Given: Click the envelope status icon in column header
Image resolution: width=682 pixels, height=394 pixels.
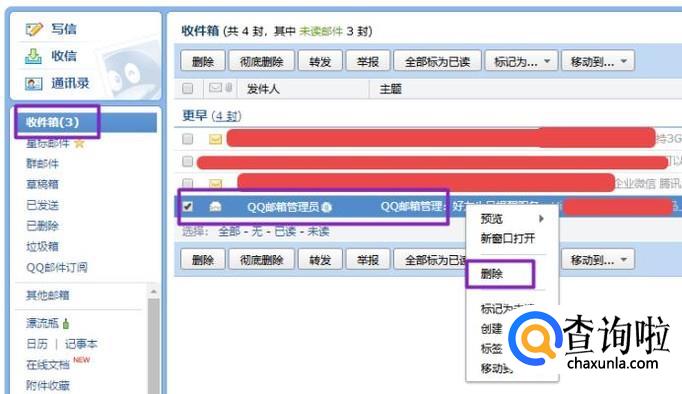Looking at the screenshot, I should pos(215,88).
